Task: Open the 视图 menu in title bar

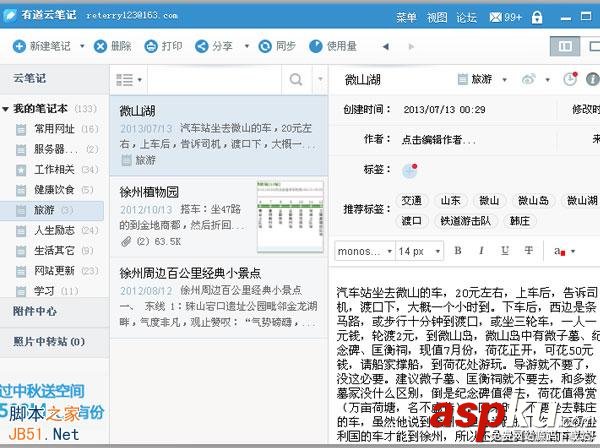Action: point(437,17)
